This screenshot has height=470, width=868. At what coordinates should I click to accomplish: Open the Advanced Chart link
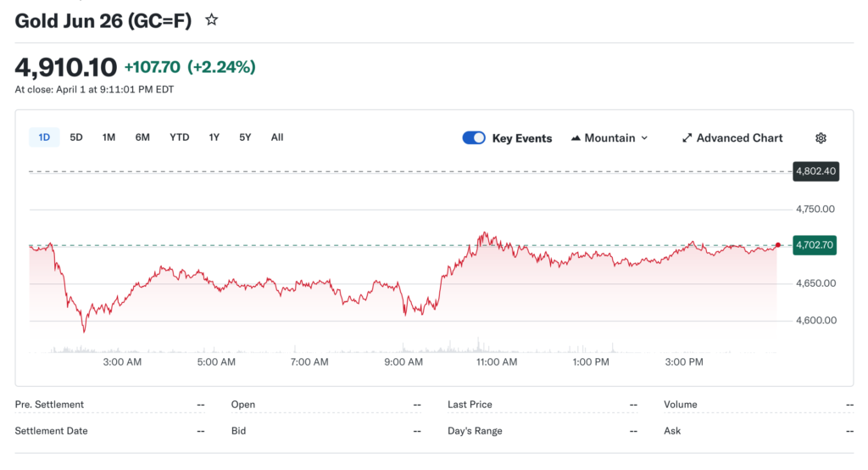[739, 138]
